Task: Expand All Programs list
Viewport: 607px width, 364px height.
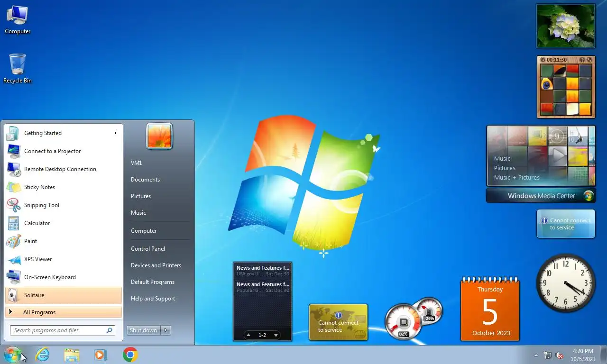Action: pos(63,312)
